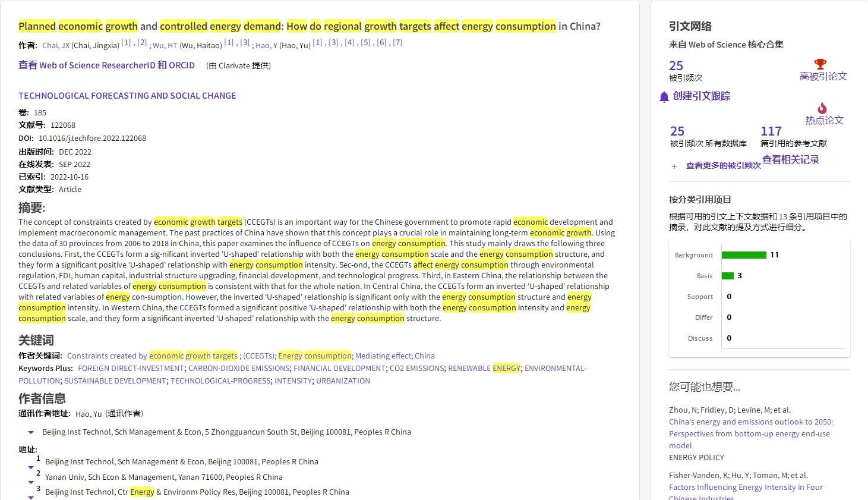Click the citation alert bell icon
This screenshot has width=868, height=500.
[664, 97]
